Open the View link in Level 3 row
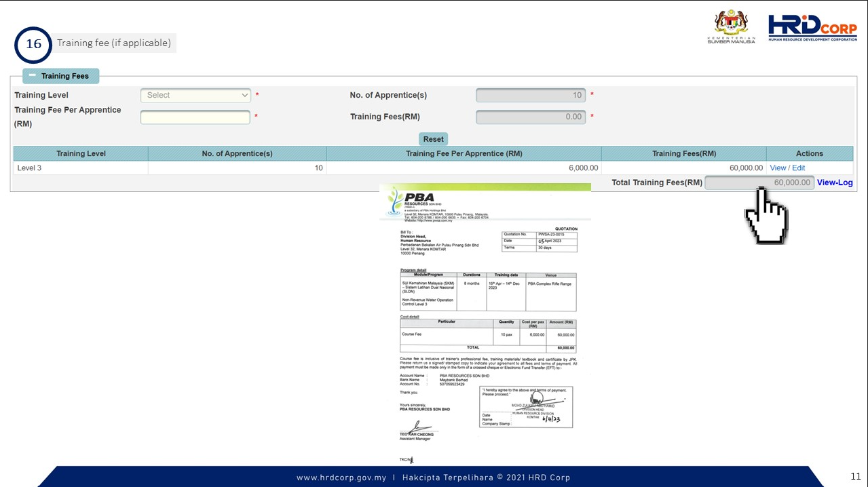The height and width of the screenshot is (487, 868). 778,168
